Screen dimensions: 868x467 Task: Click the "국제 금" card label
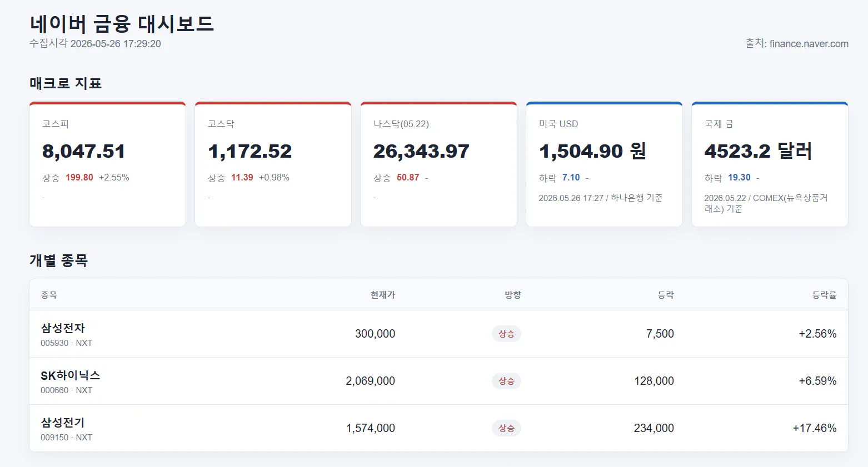(x=719, y=124)
